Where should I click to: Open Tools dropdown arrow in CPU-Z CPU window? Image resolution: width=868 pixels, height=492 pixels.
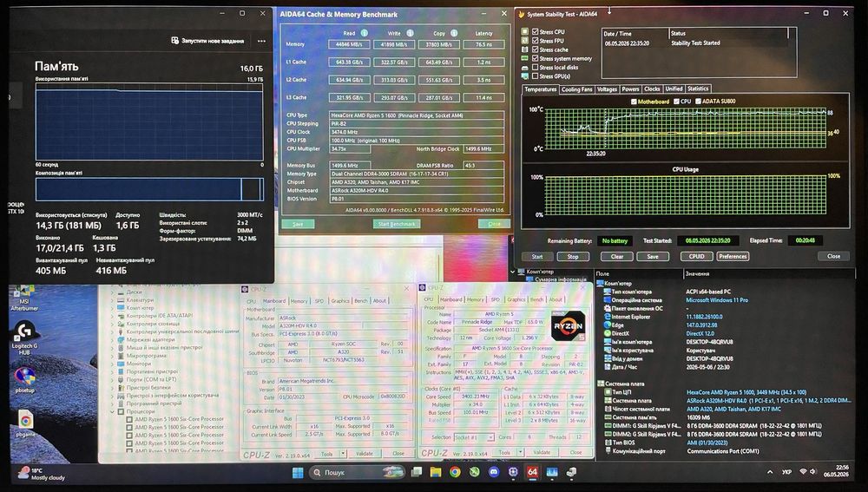pyautogui.click(x=520, y=453)
